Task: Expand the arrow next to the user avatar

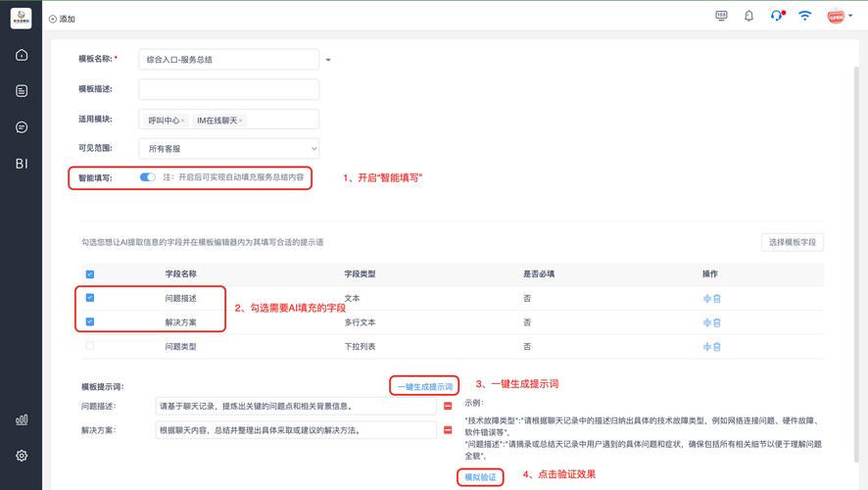Action: [x=850, y=16]
